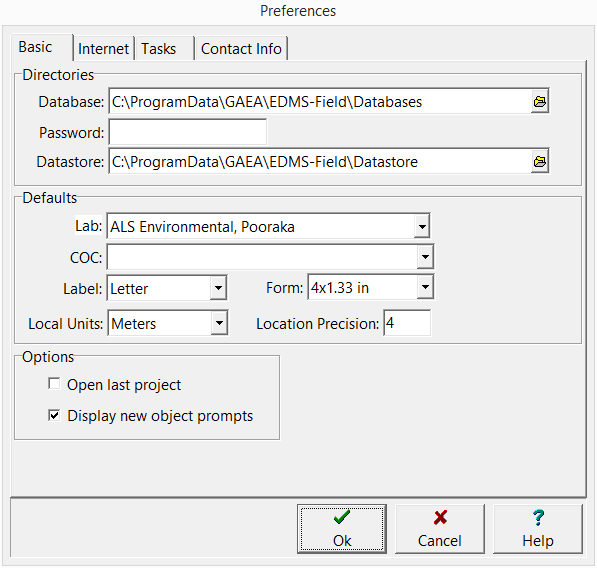Click in the Datastore path text field
This screenshot has height=568, width=597.
tap(320, 162)
